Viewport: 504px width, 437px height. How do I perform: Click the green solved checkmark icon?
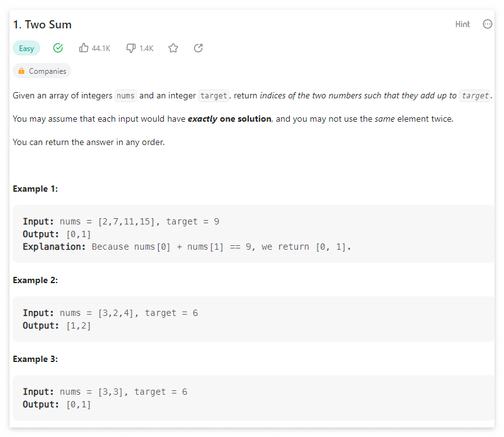pos(57,47)
